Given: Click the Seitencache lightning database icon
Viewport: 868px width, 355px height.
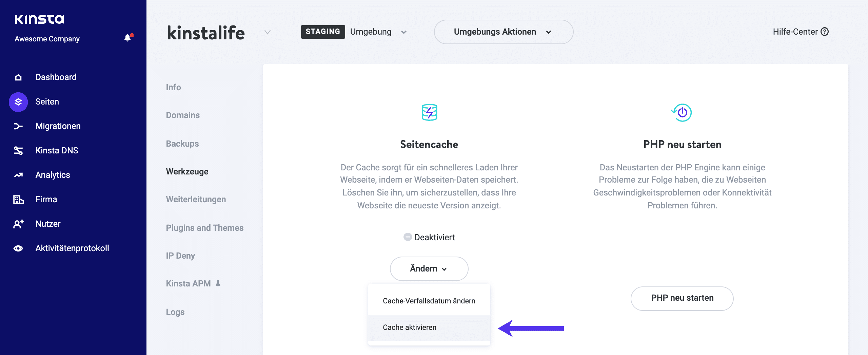Looking at the screenshot, I should 429,112.
